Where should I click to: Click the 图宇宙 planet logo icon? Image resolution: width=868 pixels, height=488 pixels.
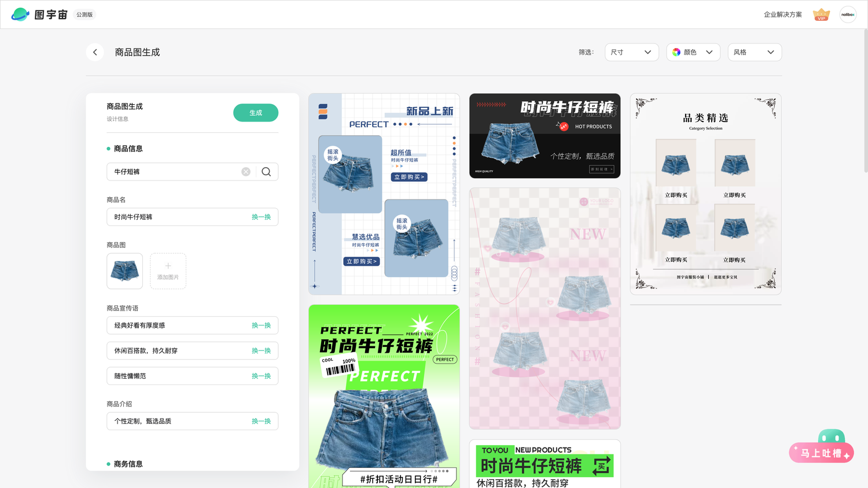coord(20,14)
